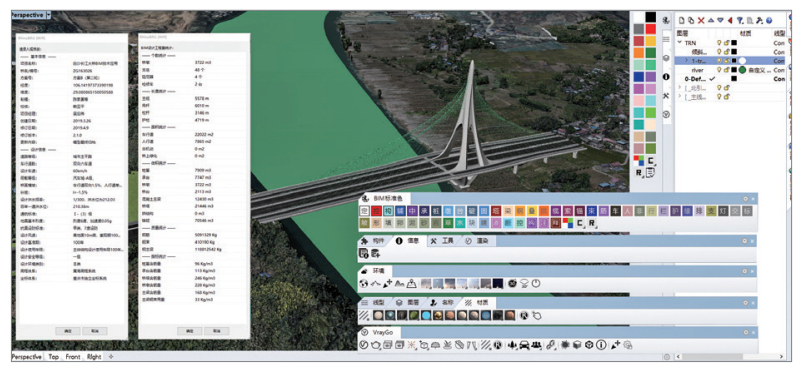Click the car icon in VrayGo toolbar

[524, 345]
